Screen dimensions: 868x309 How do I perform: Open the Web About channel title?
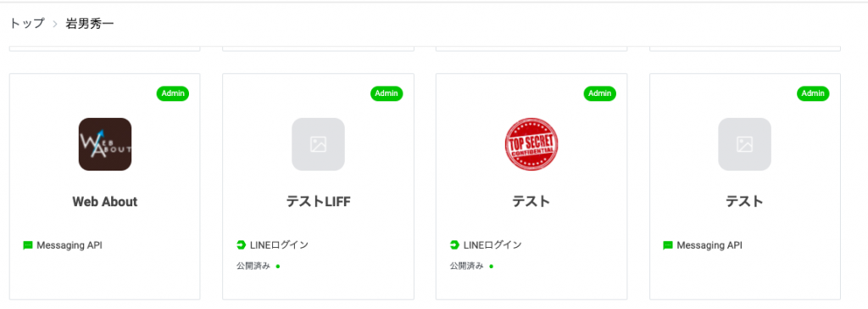[104, 202]
